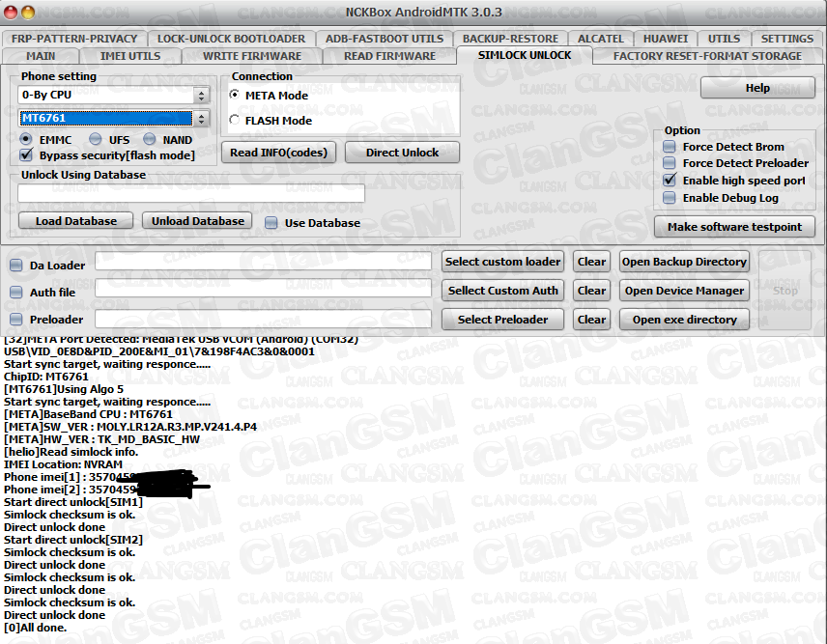Click the Stop button
The width and height of the screenshot is (827, 644).
click(785, 291)
